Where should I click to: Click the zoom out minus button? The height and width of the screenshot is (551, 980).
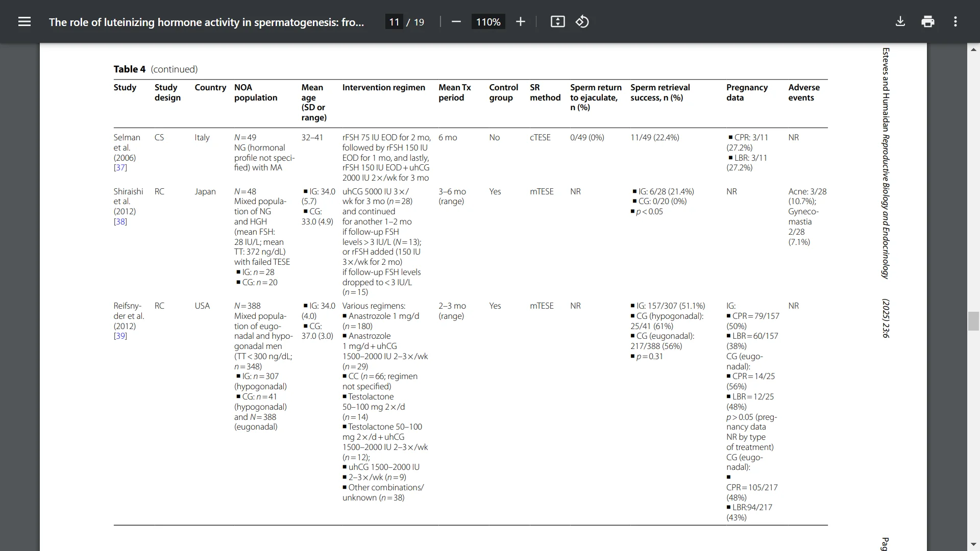(456, 21)
